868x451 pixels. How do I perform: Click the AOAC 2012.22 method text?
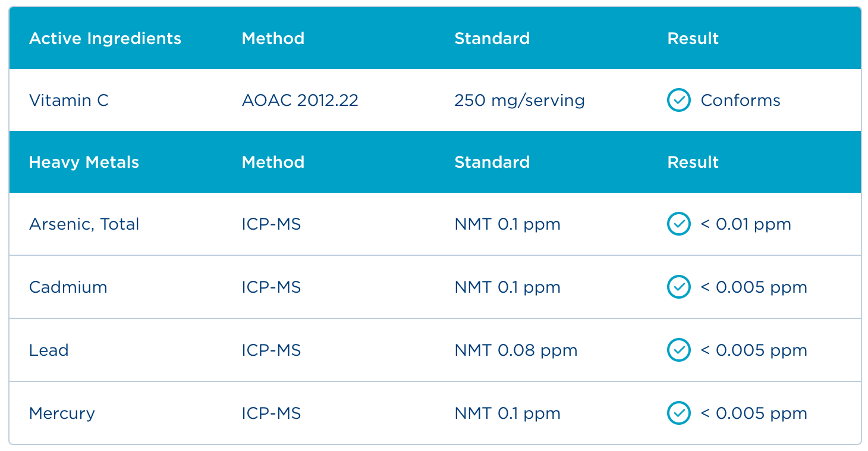(300, 101)
